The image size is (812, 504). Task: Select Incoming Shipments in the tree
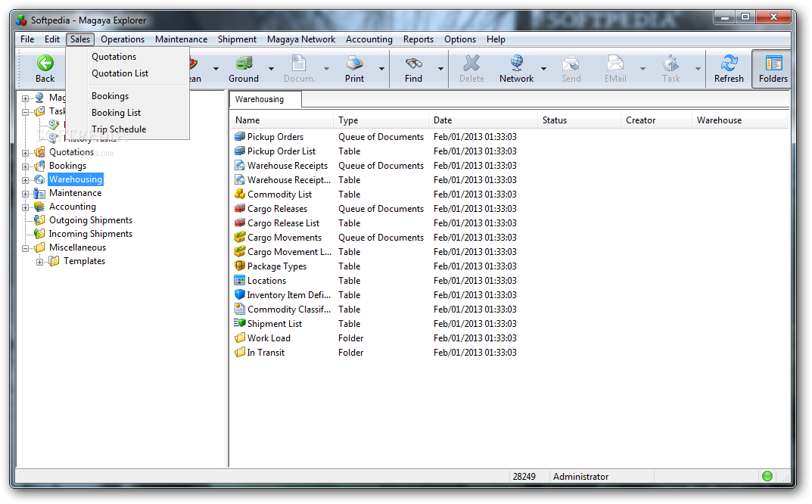91,234
